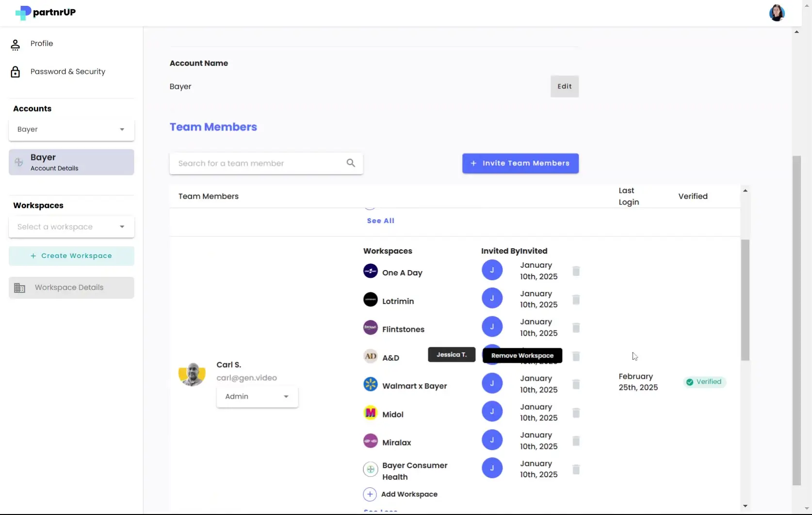Click the Workspace Details building icon
Viewport: 812px width, 515px height.
[x=20, y=287]
